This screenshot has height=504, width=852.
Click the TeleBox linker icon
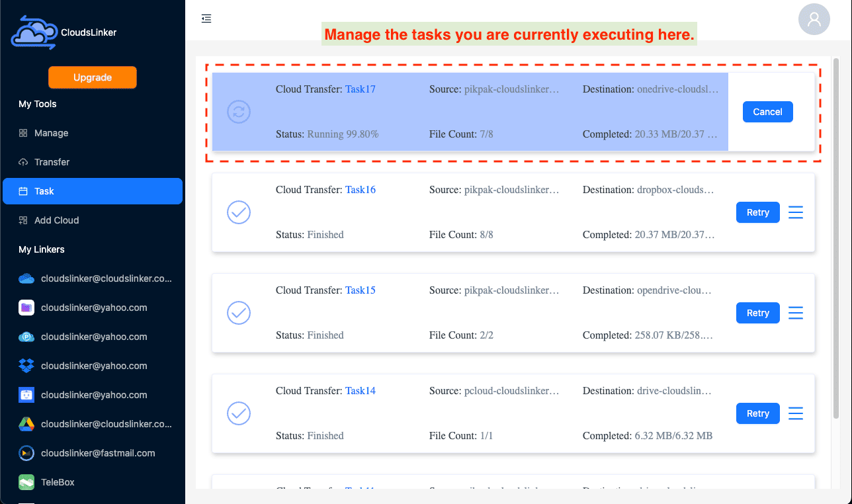pos(26,482)
